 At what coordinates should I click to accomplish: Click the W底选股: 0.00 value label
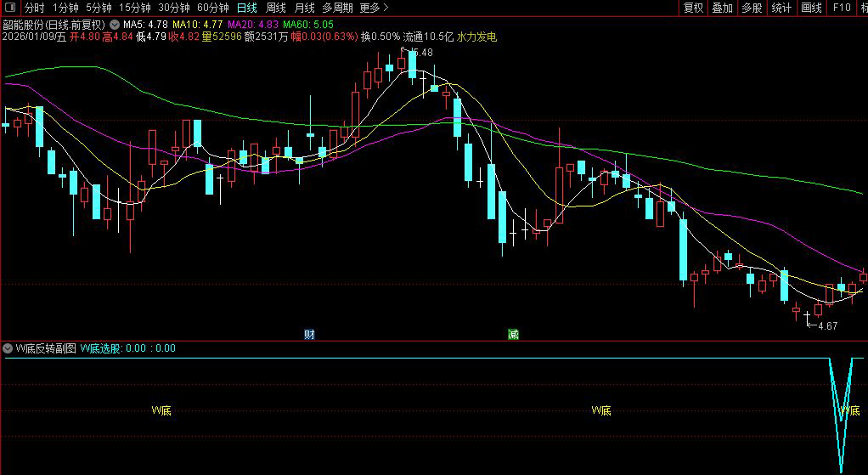pyautogui.click(x=113, y=348)
